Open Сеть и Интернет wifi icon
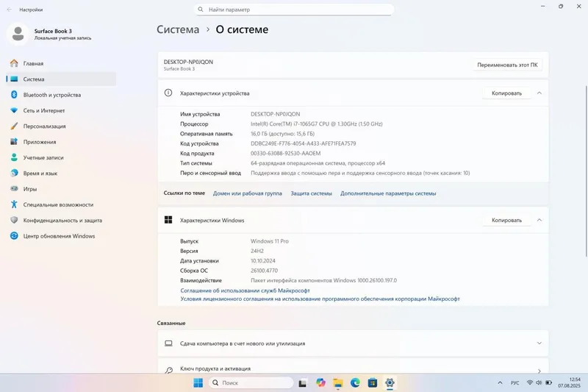 coord(14,110)
